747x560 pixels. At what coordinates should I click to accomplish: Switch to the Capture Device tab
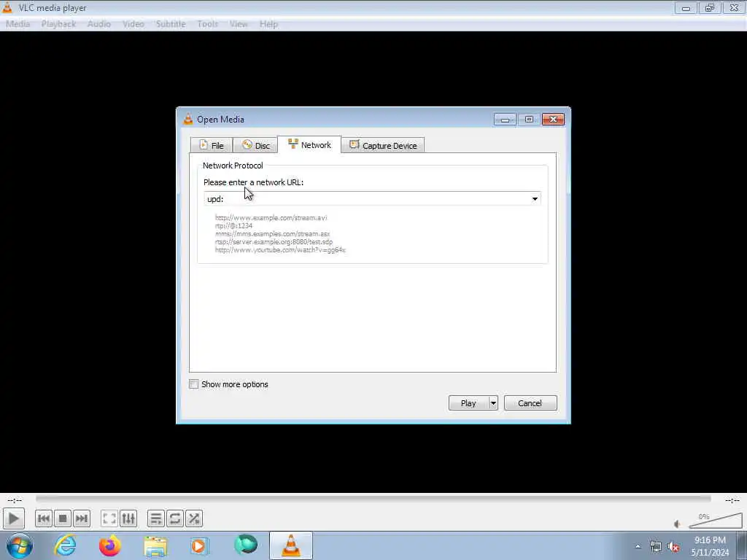382,145
